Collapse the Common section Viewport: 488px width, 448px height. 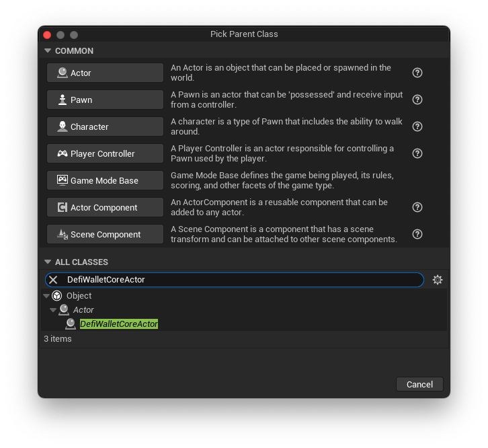point(48,51)
